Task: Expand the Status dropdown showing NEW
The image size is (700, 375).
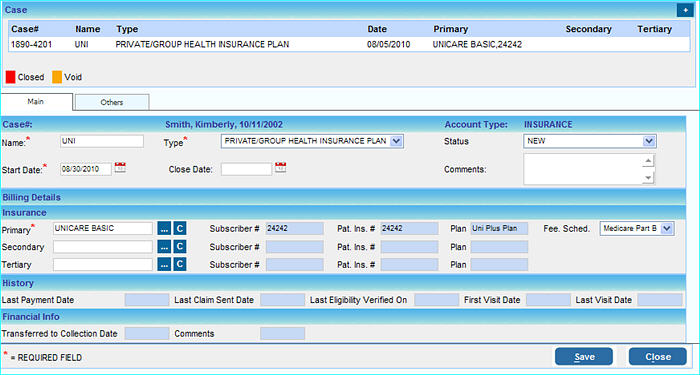Action: (x=649, y=142)
